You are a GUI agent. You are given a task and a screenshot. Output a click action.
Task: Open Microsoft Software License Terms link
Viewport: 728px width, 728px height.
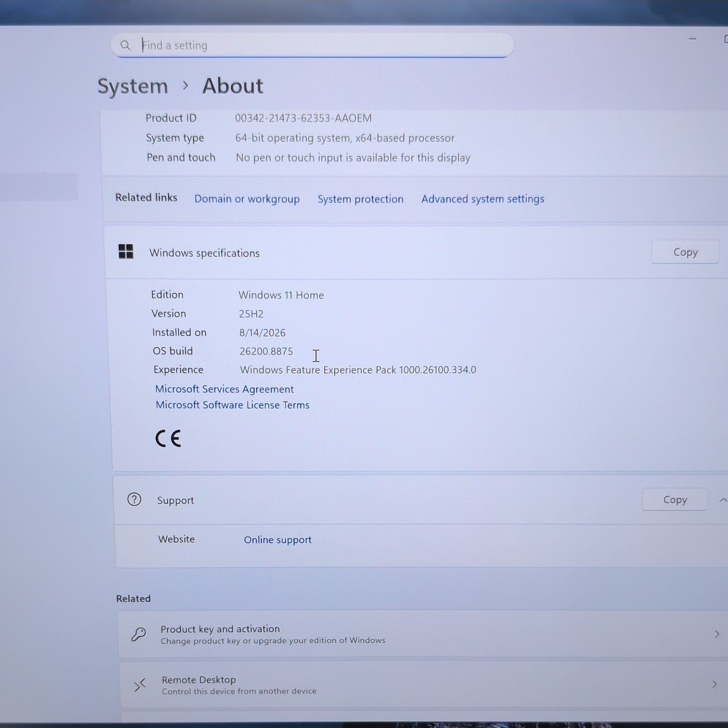pos(232,405)
